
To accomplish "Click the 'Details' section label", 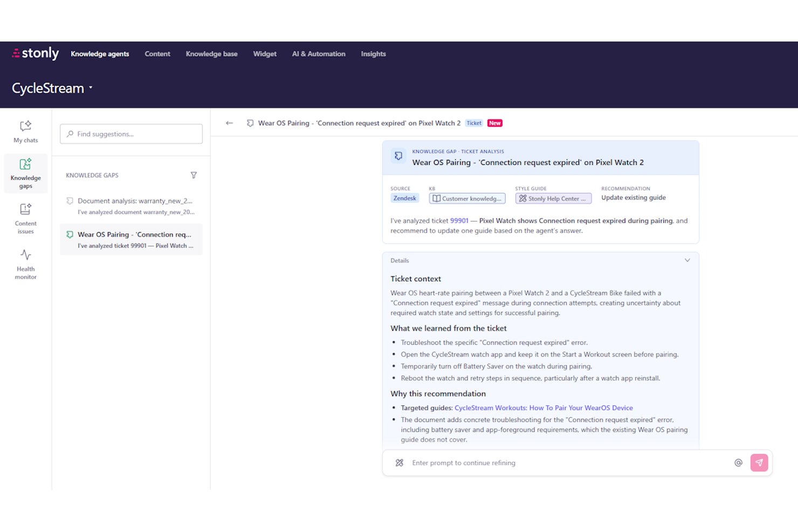I will [x=400, y=260].
